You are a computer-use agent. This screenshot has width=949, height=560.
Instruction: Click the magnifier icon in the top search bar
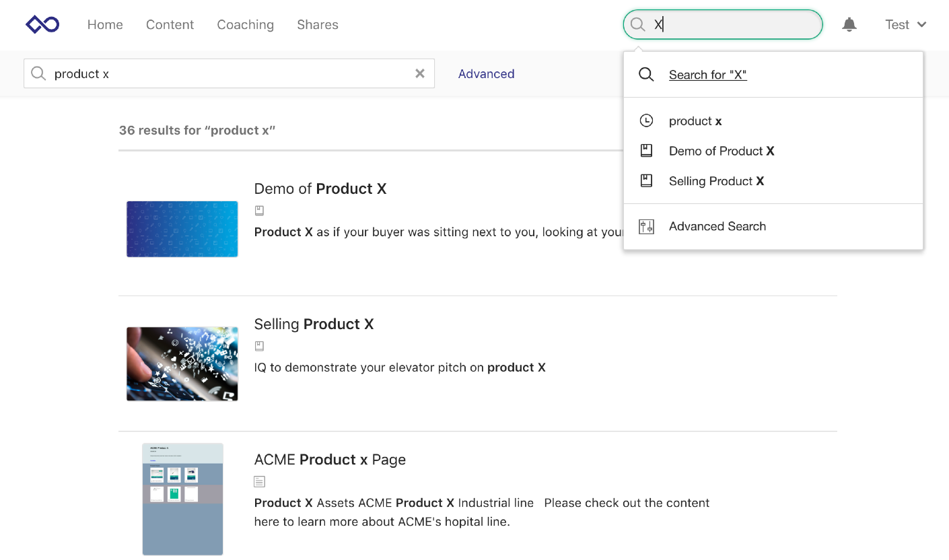(637, 24)
